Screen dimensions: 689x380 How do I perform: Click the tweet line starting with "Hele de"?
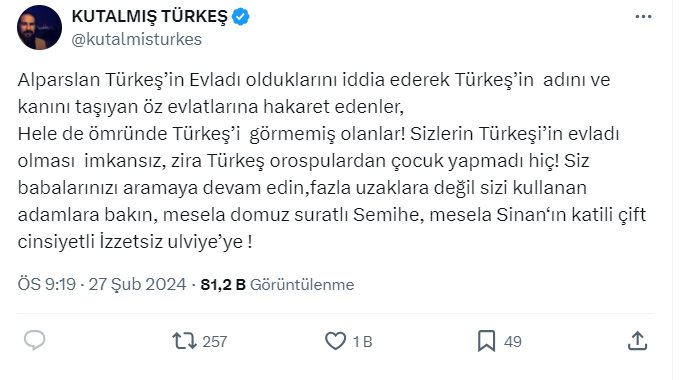[x=318, y=134]
